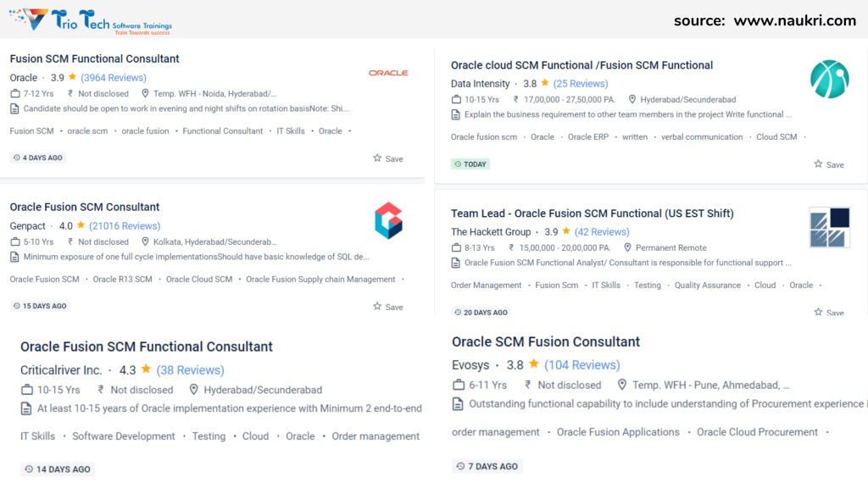
Task: Click the star icon to save the Genpact job
Action: pos(377,307)
